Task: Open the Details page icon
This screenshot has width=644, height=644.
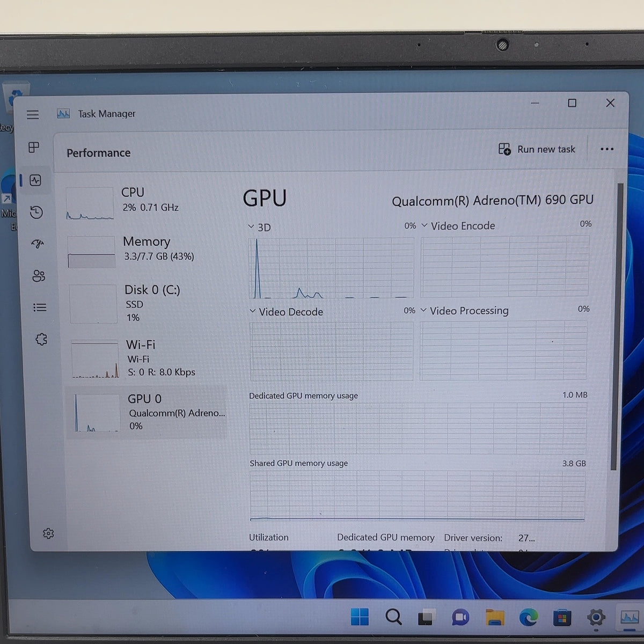Action: tap(40, 308)
